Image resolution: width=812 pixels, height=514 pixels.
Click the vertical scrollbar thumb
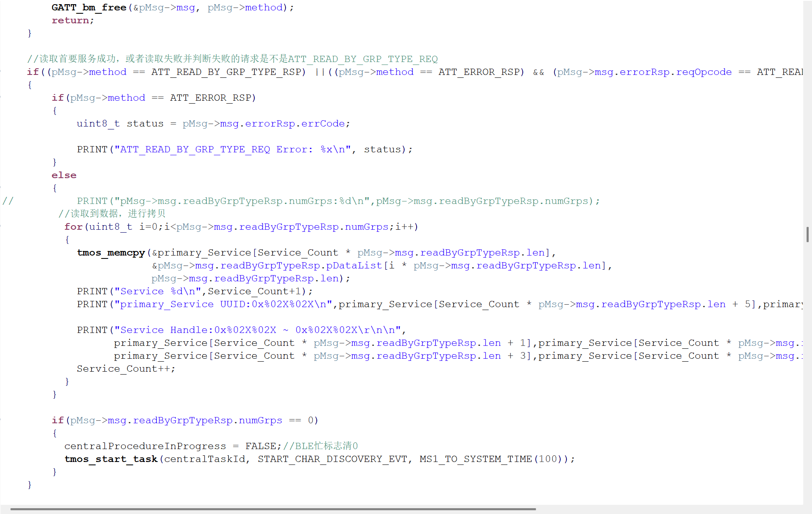click(807, 234)
